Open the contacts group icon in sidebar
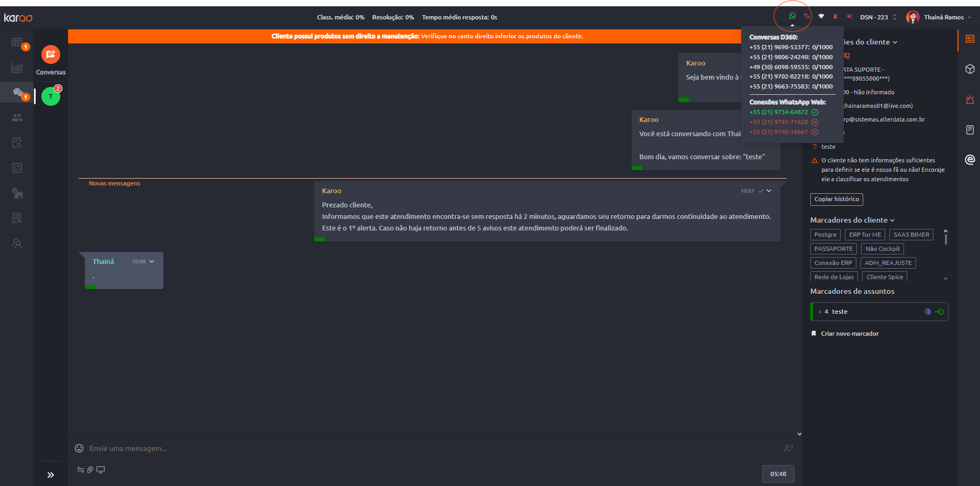This screenshot has width=980, height=486. [17, 118]
